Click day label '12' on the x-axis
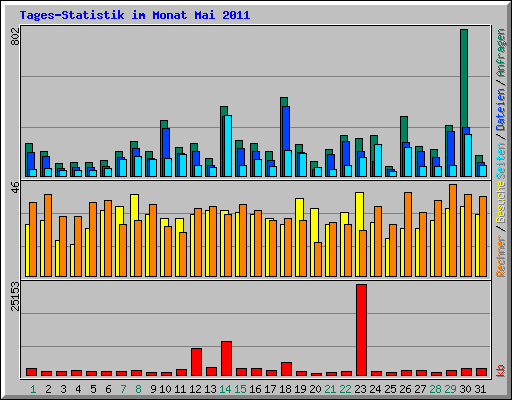The height and width of the screenshot is (400, 512). click(x=195, y=389)
